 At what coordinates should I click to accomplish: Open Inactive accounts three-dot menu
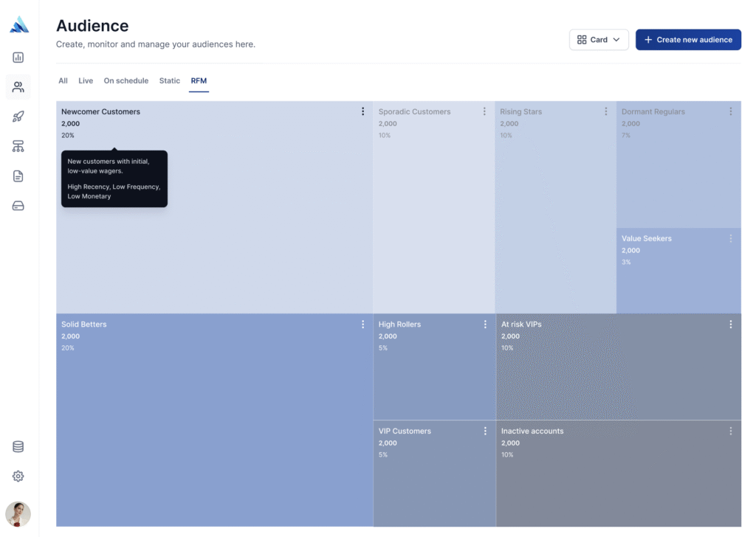point(731,431)
